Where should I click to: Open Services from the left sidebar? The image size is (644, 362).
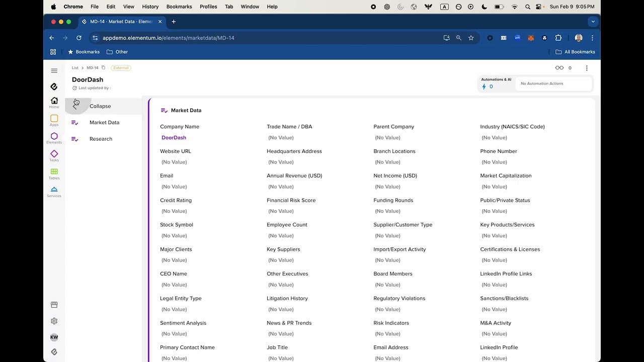click(54, 191)
